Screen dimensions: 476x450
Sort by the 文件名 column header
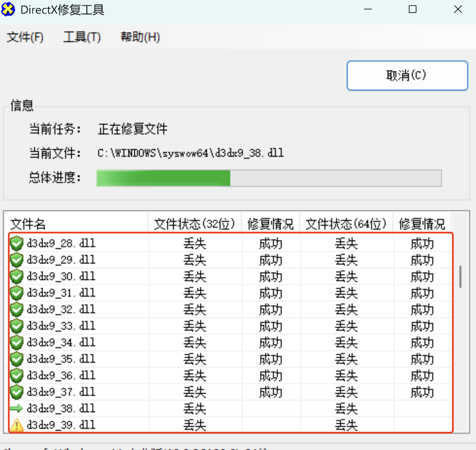77,224
